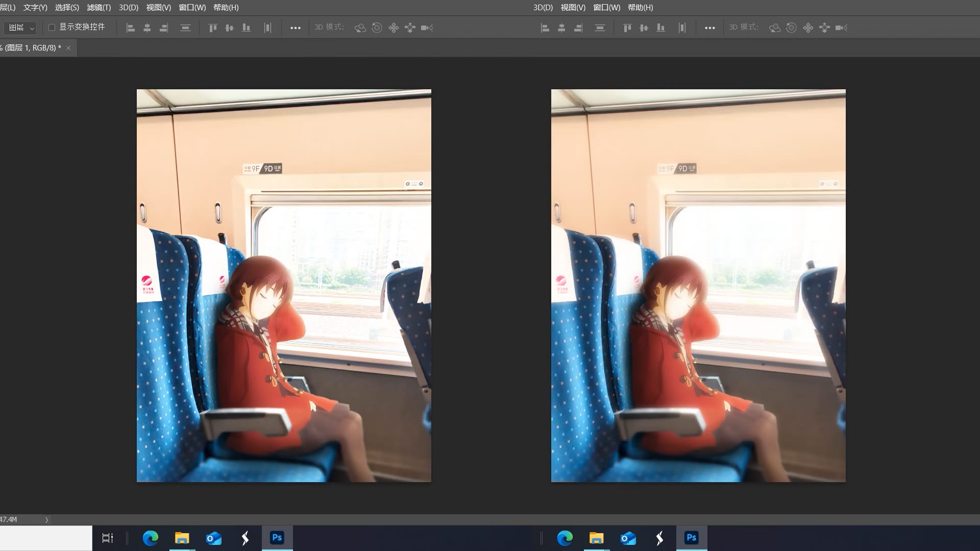Viewport: 980px width, 551px height.
Task: Switch to Photoshop in right taskbar
Action: point(692,538)
